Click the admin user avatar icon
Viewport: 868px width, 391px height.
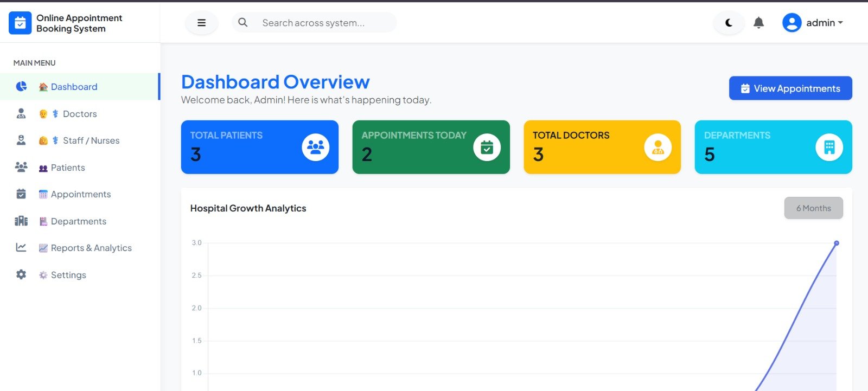(792, 22)
